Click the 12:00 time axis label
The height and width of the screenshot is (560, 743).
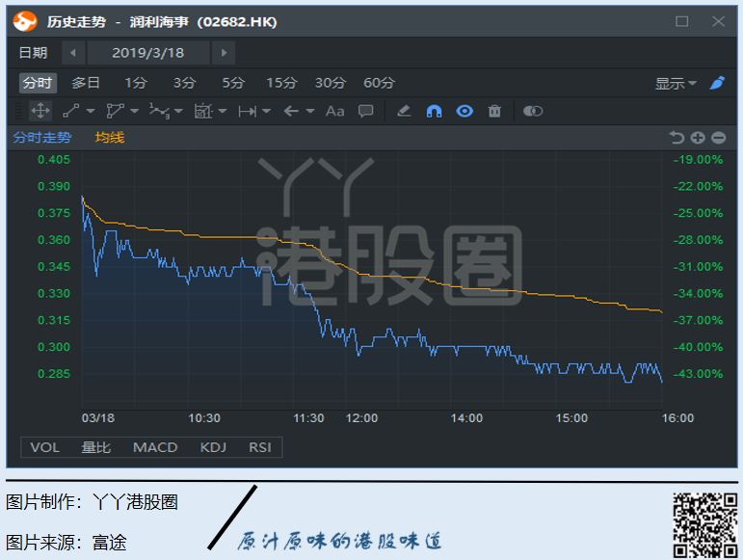click(362, 418)
